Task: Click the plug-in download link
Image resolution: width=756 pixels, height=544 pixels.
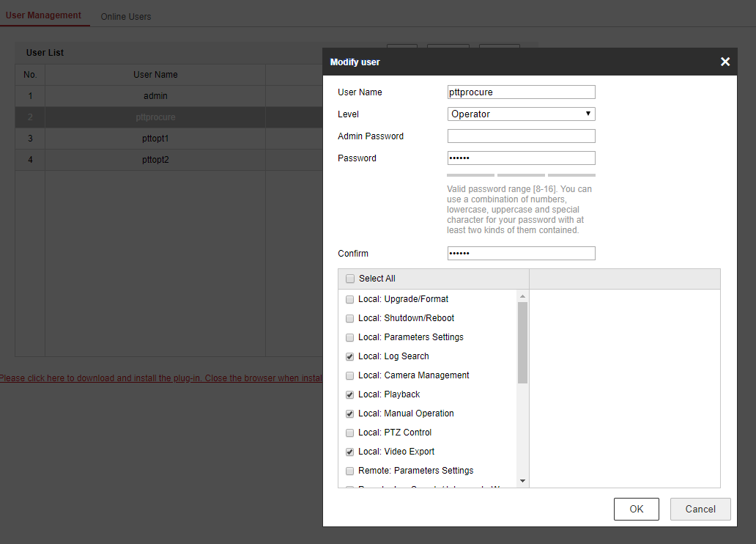Action: [161, 378]
